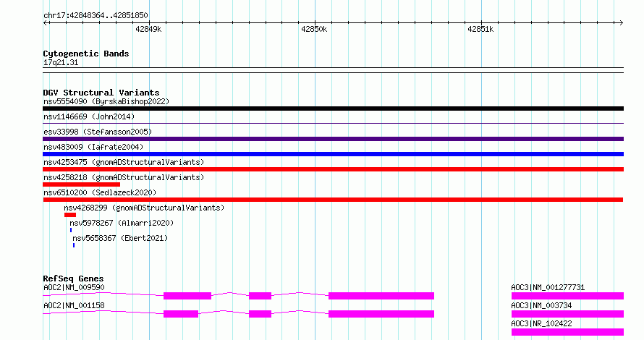The width and height of the screenshot is (644, 340).
Task: Click the AOC2|NM_001158 transcript label
Action: tap(74, 305)
